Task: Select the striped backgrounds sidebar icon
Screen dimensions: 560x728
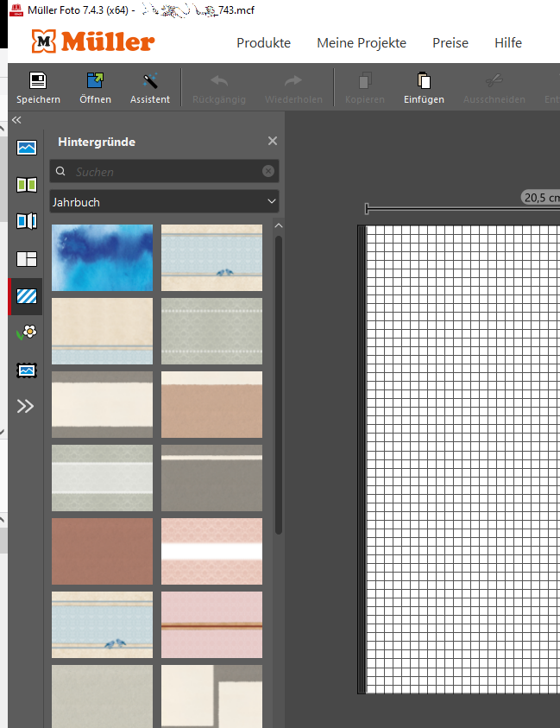Action: tap(27, 296)
